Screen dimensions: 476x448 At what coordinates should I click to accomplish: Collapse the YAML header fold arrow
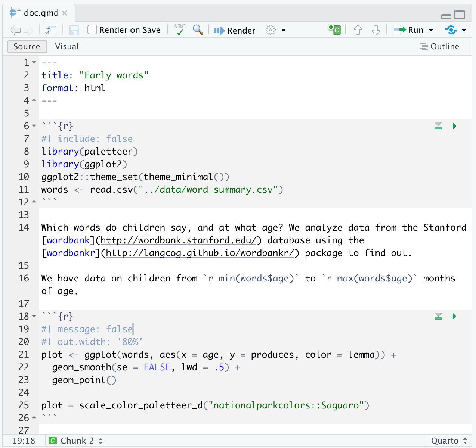coord(34,62)
